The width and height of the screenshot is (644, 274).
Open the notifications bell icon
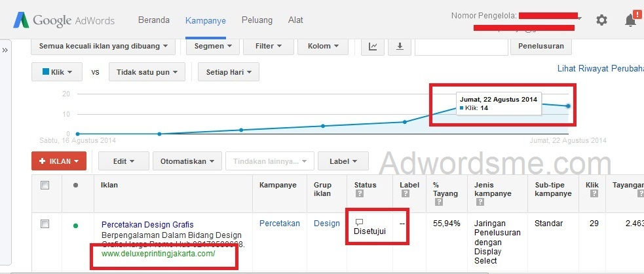(630, 19)
